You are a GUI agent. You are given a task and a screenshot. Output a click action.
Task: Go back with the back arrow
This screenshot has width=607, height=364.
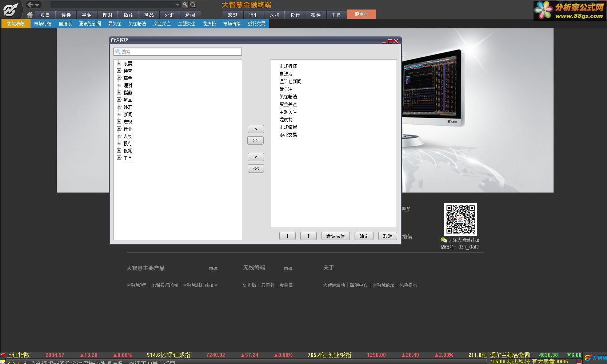click(x=31, y=5)
